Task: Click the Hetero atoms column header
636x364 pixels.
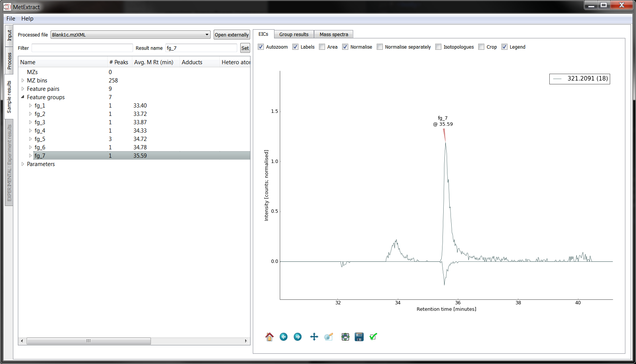Action: 235,62
